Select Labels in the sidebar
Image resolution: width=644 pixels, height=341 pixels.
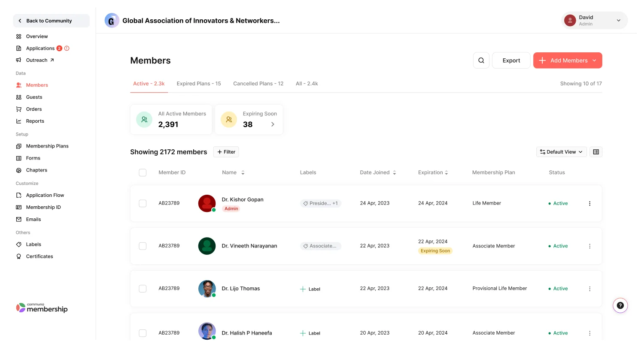33,244
